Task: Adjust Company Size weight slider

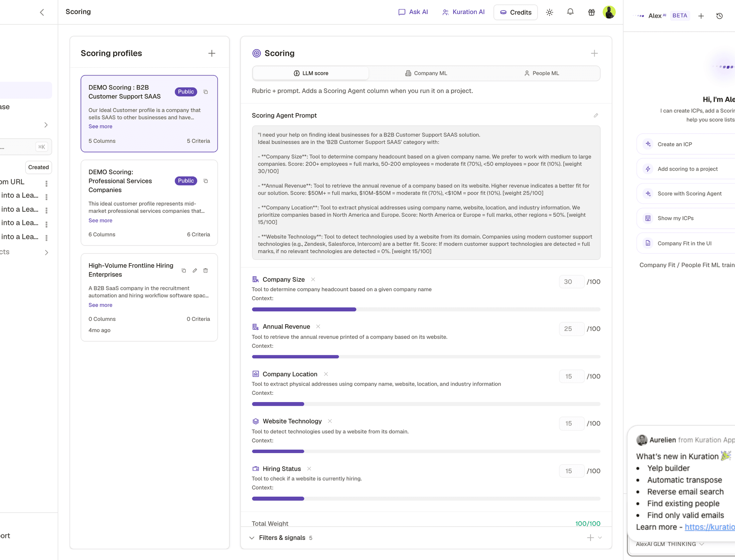Action: (x=426, y=310)
